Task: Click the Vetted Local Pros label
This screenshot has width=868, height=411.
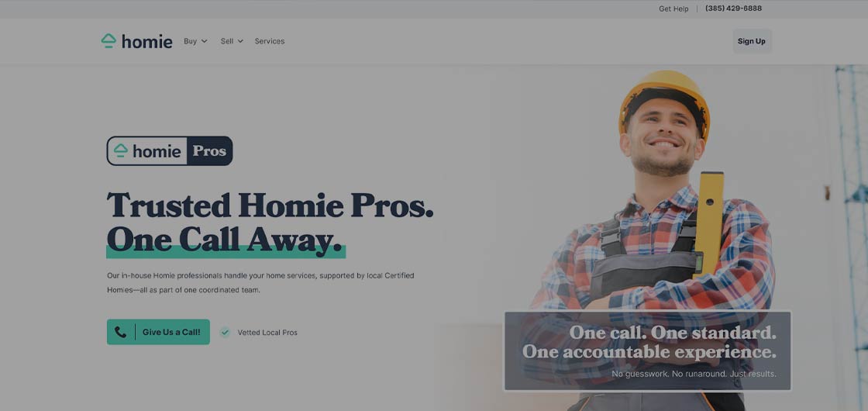Action: pyautogui.click(x=267, y=333)
